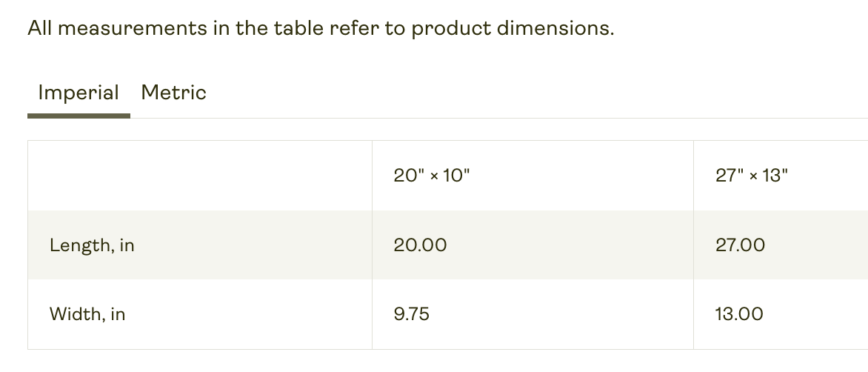Click the product dimensions note text
The image size is (868, 372).
tap(321, 27)
